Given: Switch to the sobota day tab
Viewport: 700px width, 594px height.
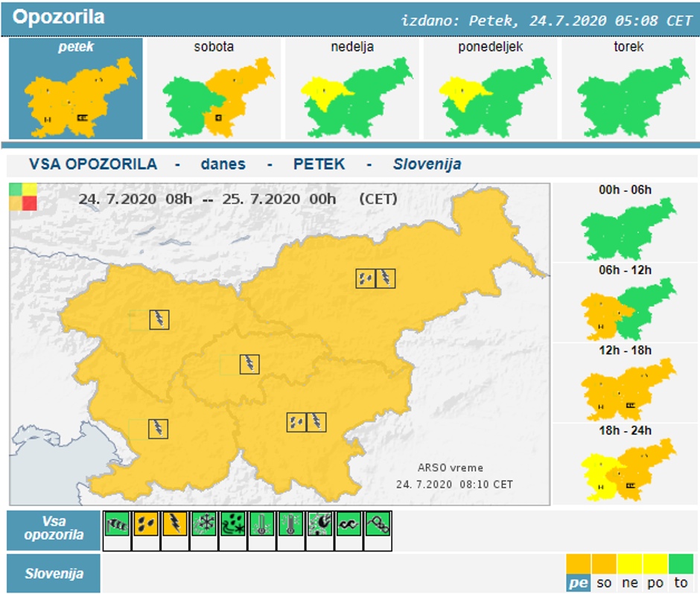Looking at the screenshot, I should [x=214, y=89].
